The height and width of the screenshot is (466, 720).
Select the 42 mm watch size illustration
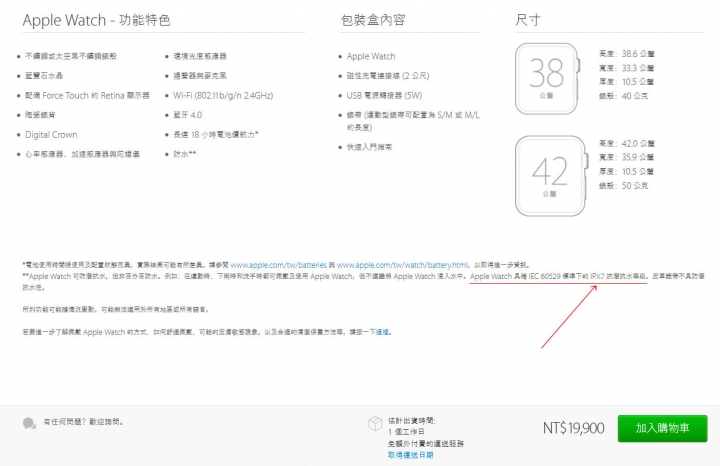[551, 176]
